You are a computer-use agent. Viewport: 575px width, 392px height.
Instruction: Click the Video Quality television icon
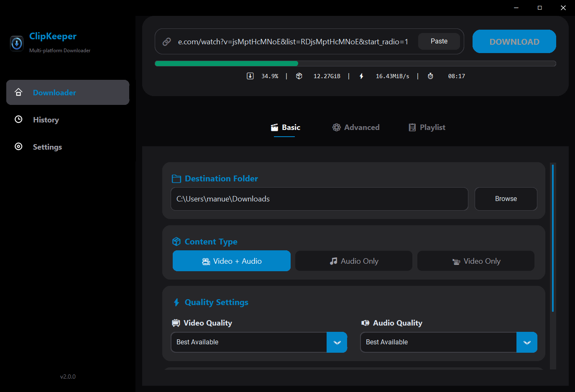point(176,323)
